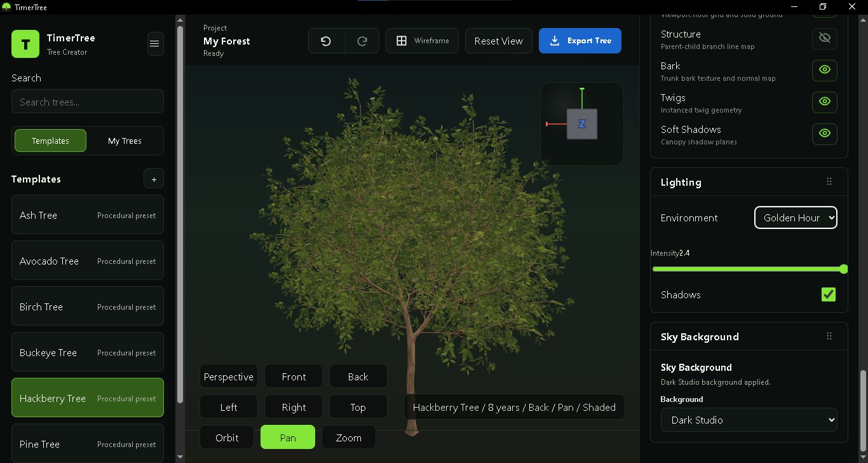The image size is (868, 463).
Task: Switch to the My Trees tab
Action: click(125, 141)
